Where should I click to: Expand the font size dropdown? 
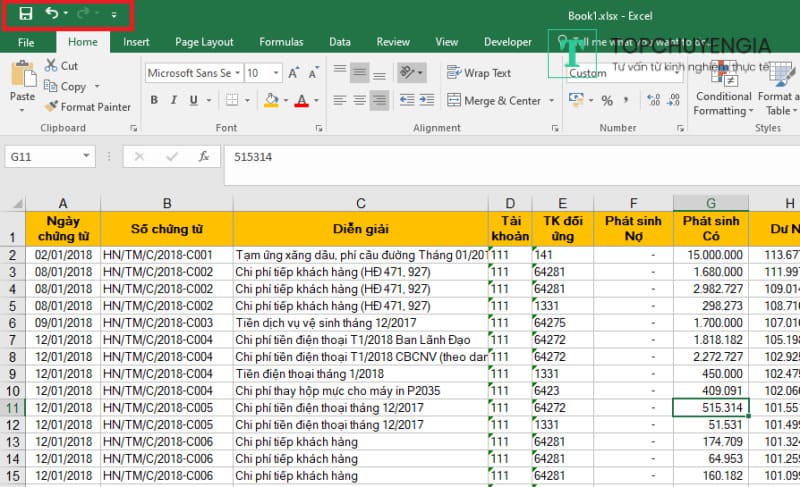pos(278,73)
